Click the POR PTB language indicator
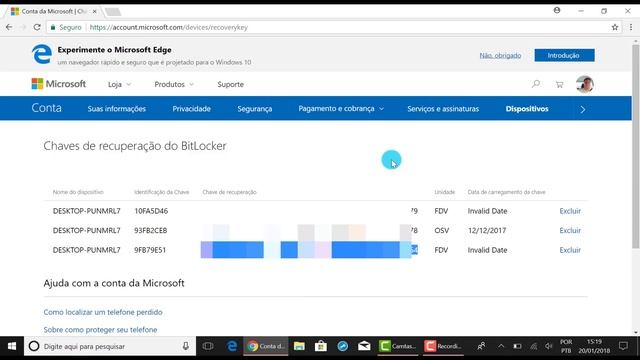 pyautogui.click(x=566, y=347)
